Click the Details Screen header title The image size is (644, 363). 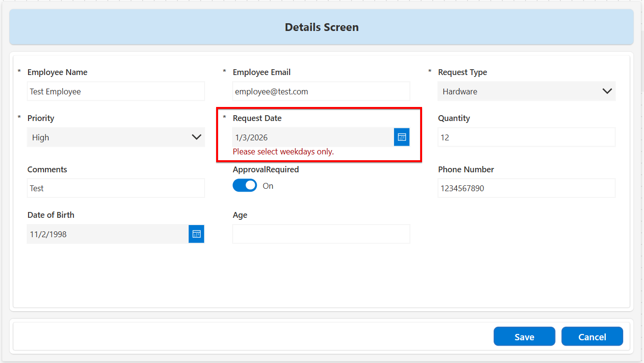[x=322, y=27]
